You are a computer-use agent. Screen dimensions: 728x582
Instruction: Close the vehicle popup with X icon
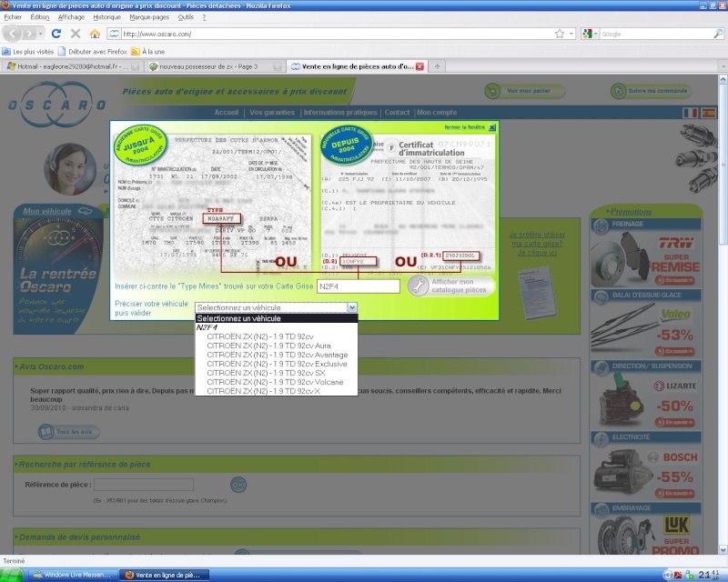[x=492, y=127]
